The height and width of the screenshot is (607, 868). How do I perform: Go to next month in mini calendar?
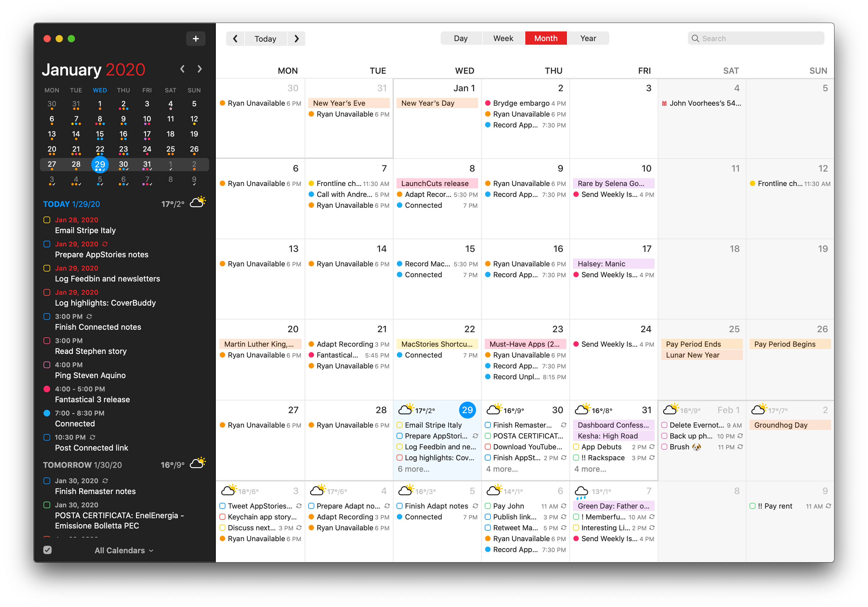199,69
